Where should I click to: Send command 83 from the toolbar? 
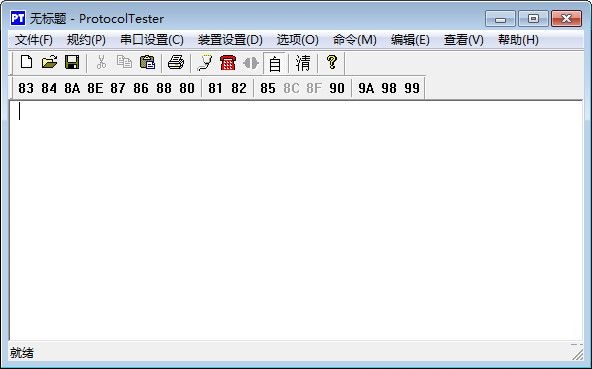pos(26,88)
